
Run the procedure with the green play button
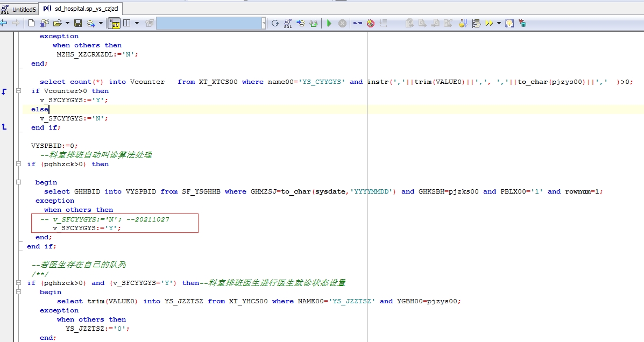(x=329, y=24)
